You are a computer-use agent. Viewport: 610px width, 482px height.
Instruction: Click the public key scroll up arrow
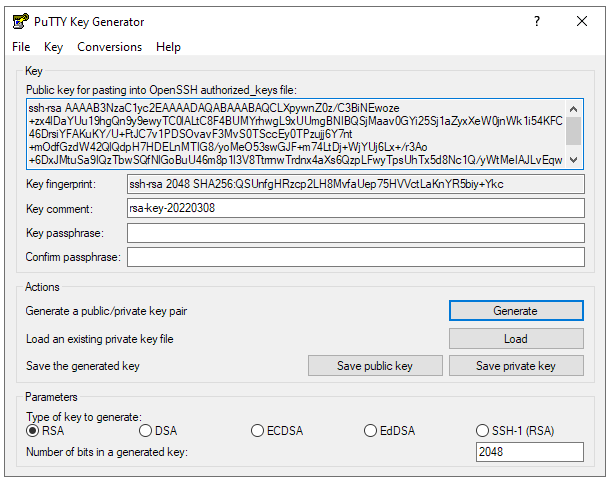573,109
